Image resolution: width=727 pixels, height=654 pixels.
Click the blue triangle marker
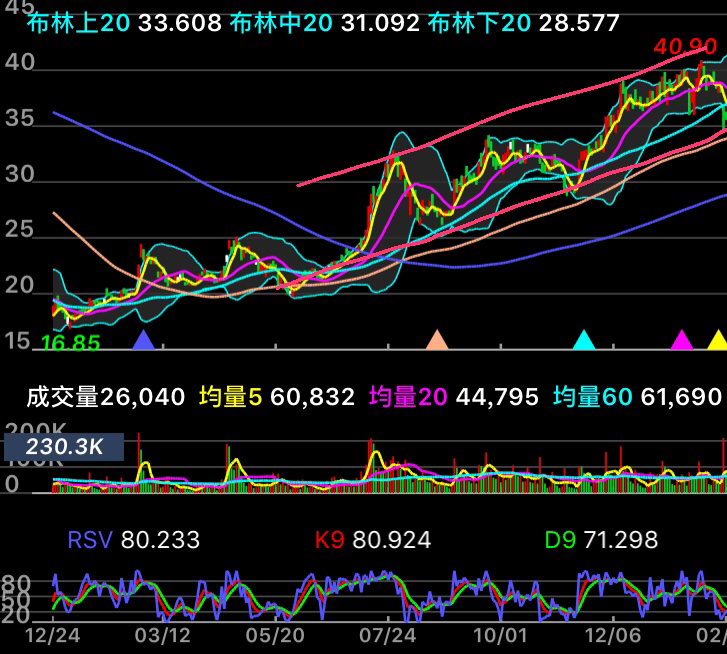(144, 340)
